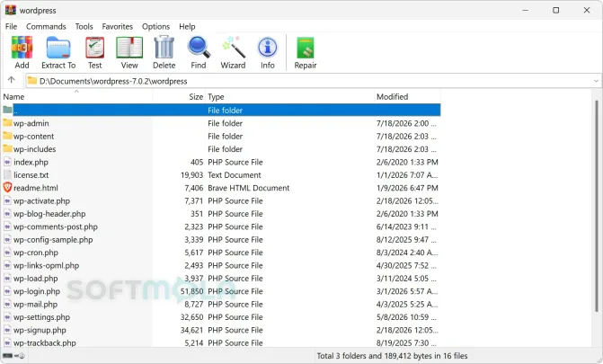
Task: Click the Test archive toolbar icon
Action: tap(94, 48)
